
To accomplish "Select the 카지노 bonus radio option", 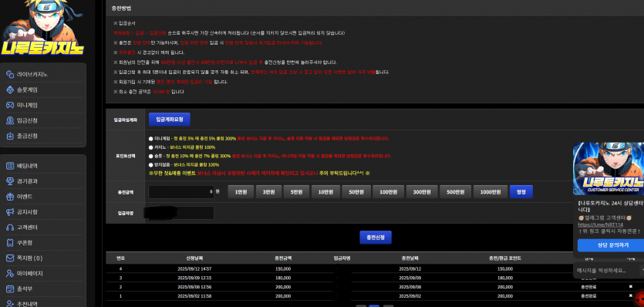I will [150, 147].
